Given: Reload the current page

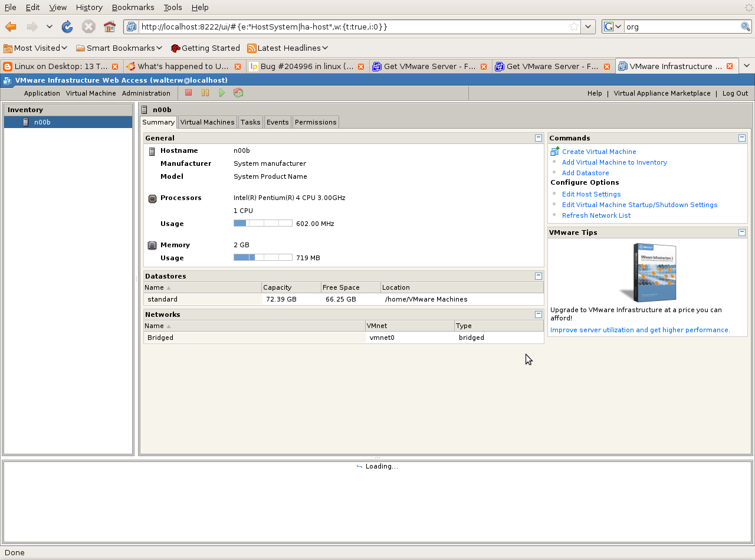Looking at the screenshot, I should tap(67, 27).
